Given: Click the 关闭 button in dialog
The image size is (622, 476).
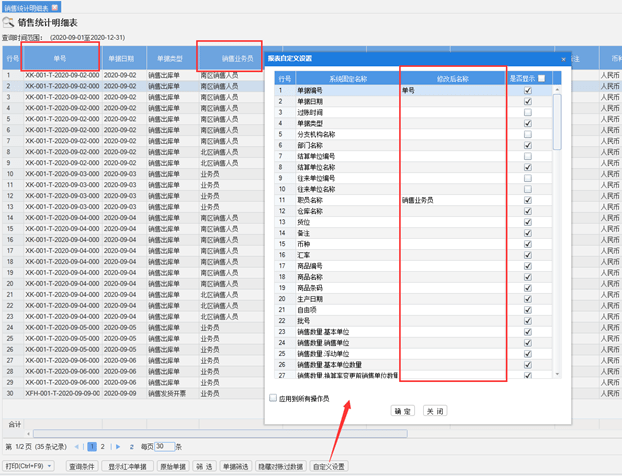Looking at the screenshot, I should coord(435,411).
